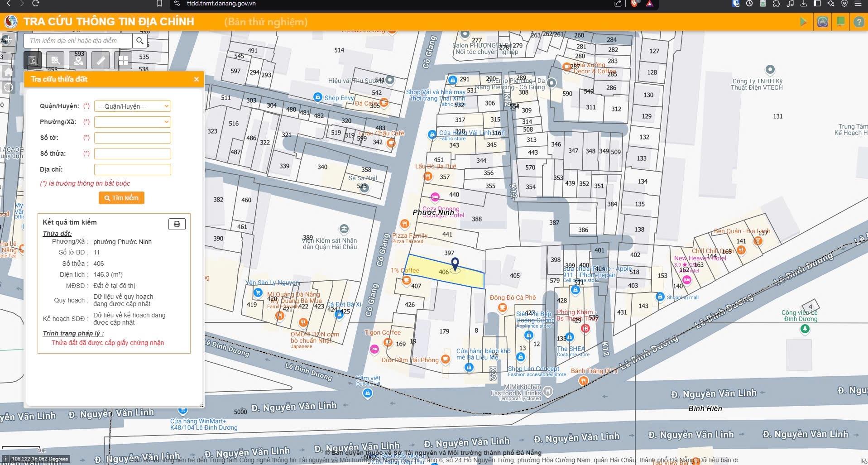This screenshot has height=465, width=868.
Task: Select the parcel lookup tool icon
Action: pos(33,60)
